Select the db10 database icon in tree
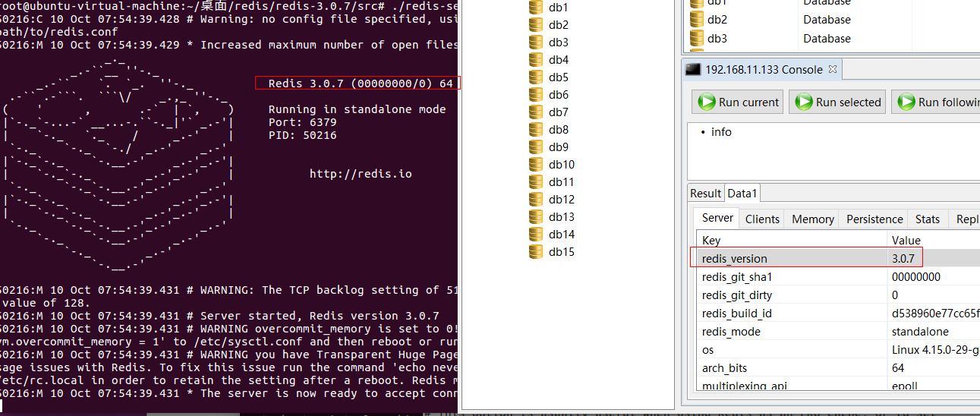980x416 pixels. pos(536,164)
